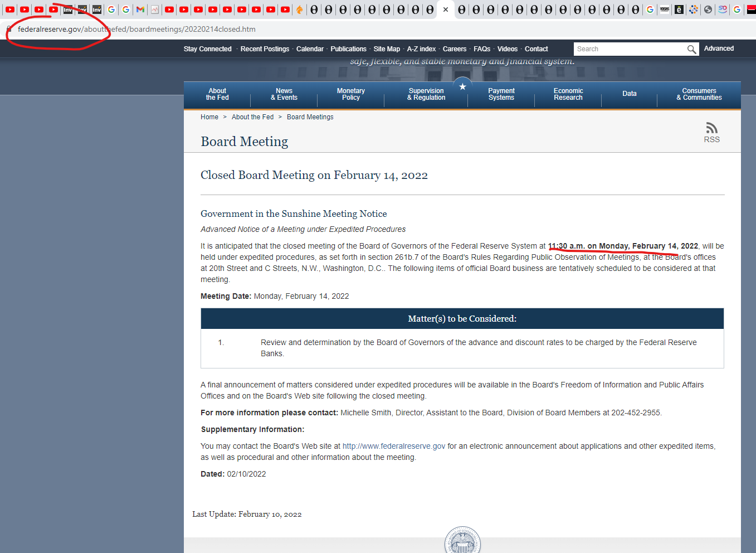Click matter item number '1.'

221,342
